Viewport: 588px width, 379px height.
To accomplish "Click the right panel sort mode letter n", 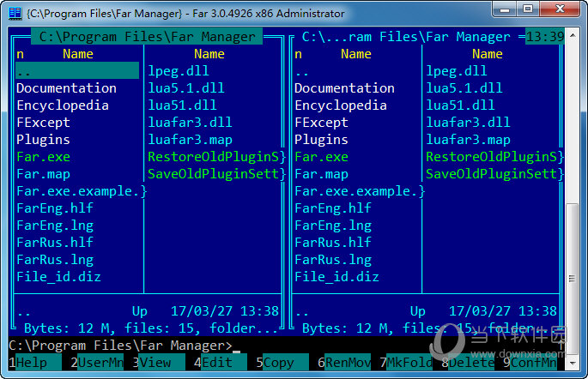I will pyautogui.click(x=298, y=54).
